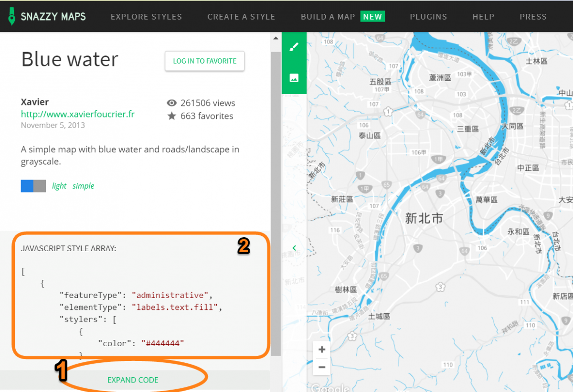Click the eye icon next to view count
573x392 pixels.
coord(171,103)
